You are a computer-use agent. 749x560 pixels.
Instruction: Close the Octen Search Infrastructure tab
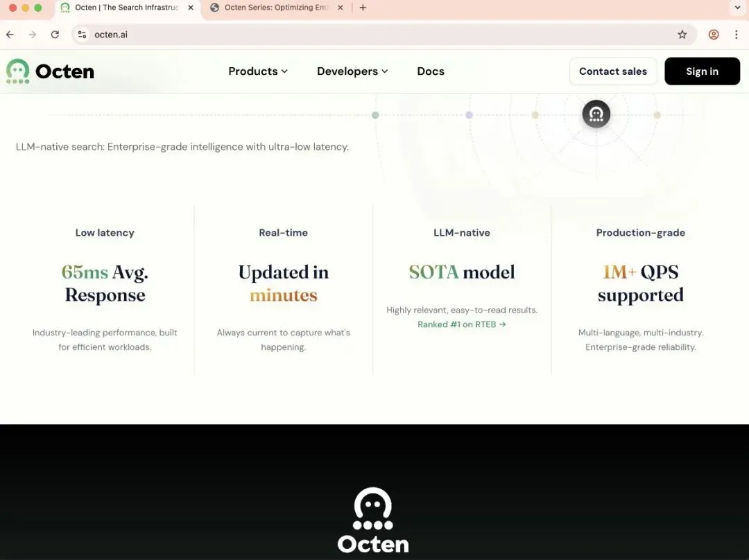tap(191, 8)
